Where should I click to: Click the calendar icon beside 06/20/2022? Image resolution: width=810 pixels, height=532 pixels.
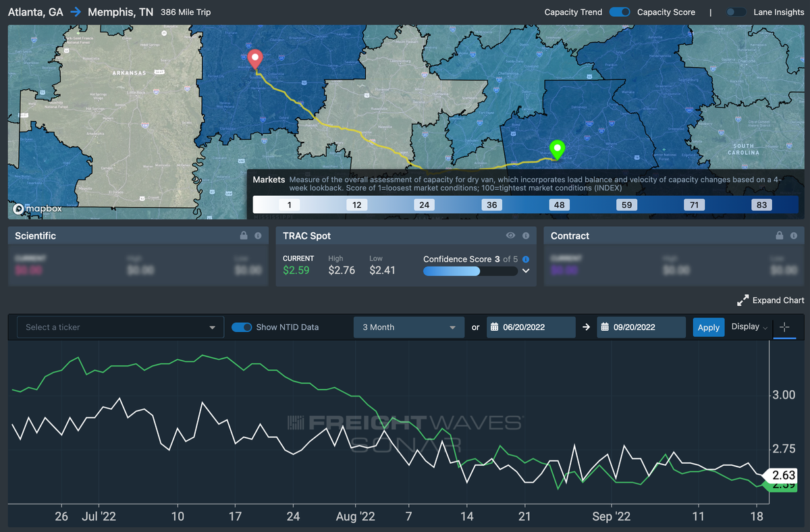(x=495, y=327)
